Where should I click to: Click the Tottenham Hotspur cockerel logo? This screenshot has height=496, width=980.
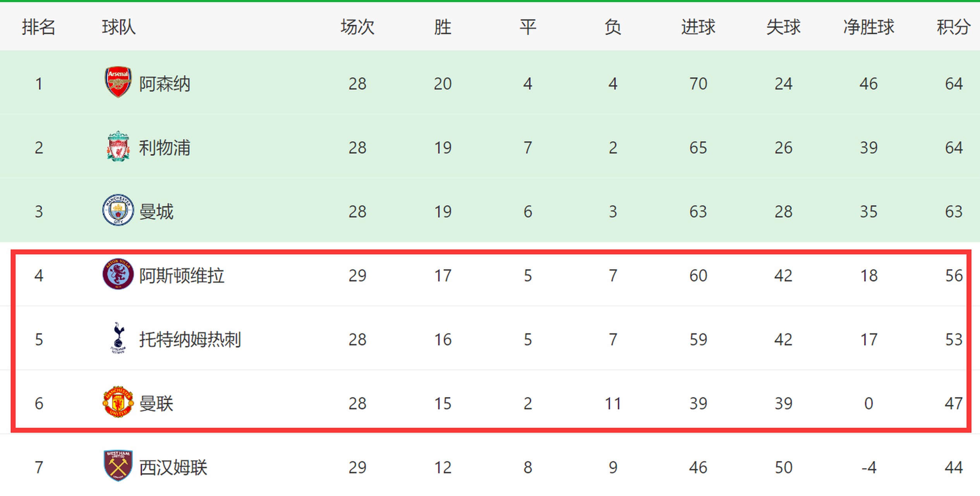click(118, 338)
